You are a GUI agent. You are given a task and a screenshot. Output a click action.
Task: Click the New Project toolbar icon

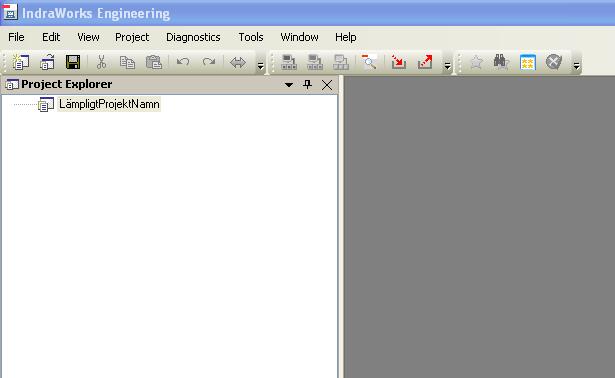tap(21, 62)
